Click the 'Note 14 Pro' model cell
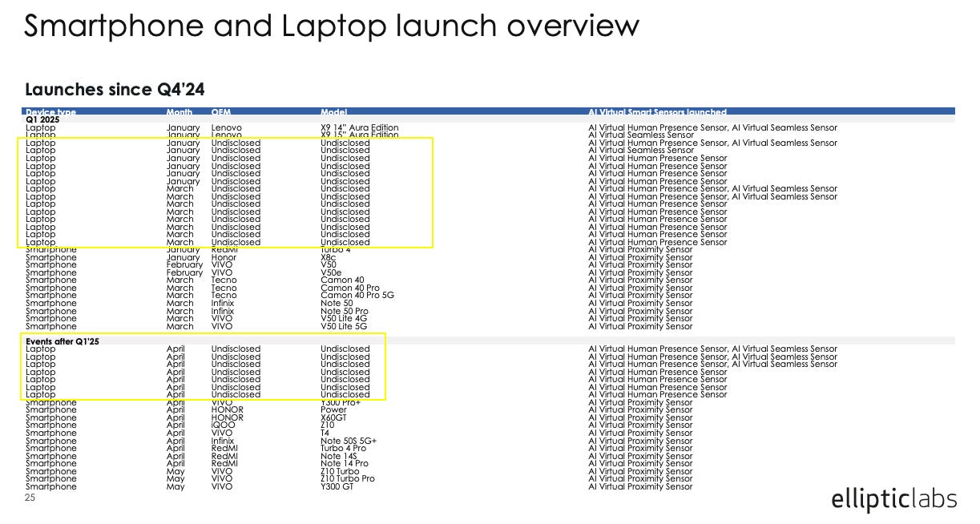The height and width of the screenshot is (524, 980). (345, 463)
